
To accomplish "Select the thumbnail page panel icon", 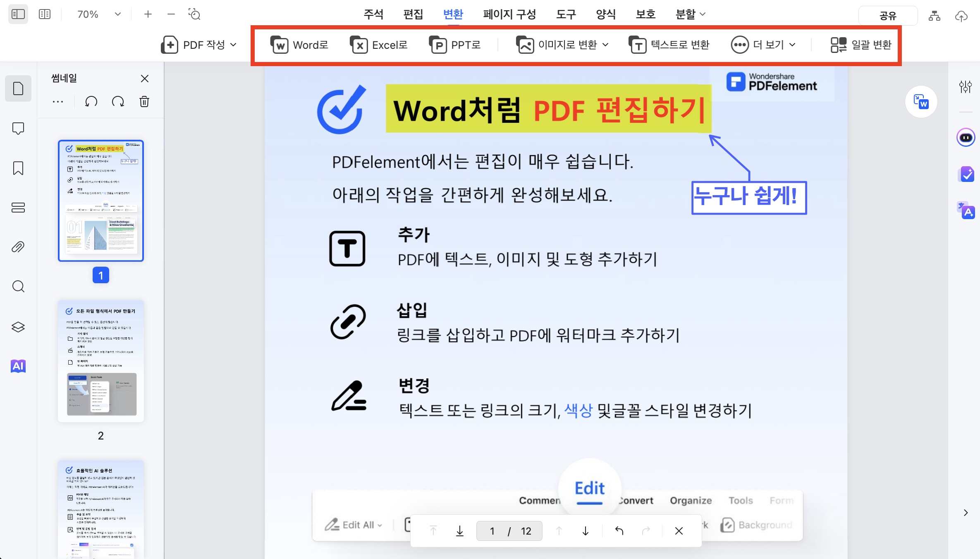I will 18,88.
